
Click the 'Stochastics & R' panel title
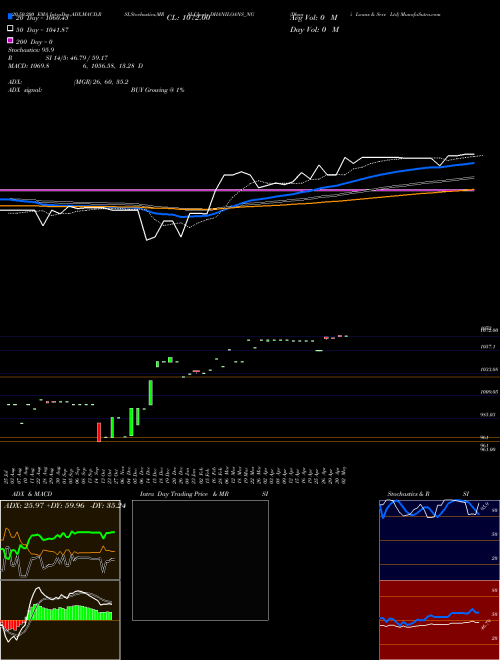[x=409, y=494]
